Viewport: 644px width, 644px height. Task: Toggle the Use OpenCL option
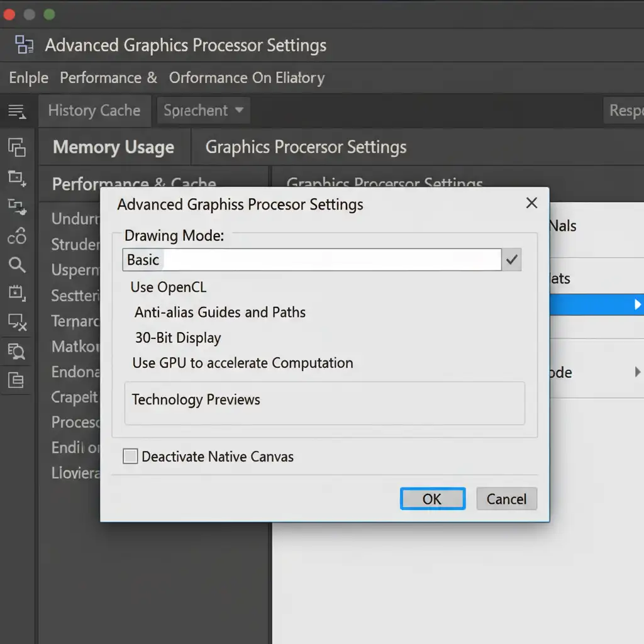pyautogui.click(x=168, y=287)
